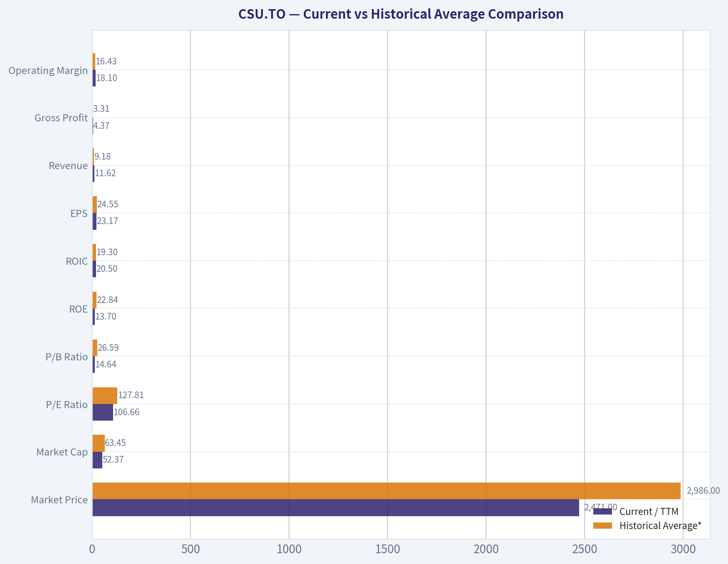Image resolution: width=728 pixels, height=564 pixels.
Task: Click the Market Price axis label
Action: point(59,500)
